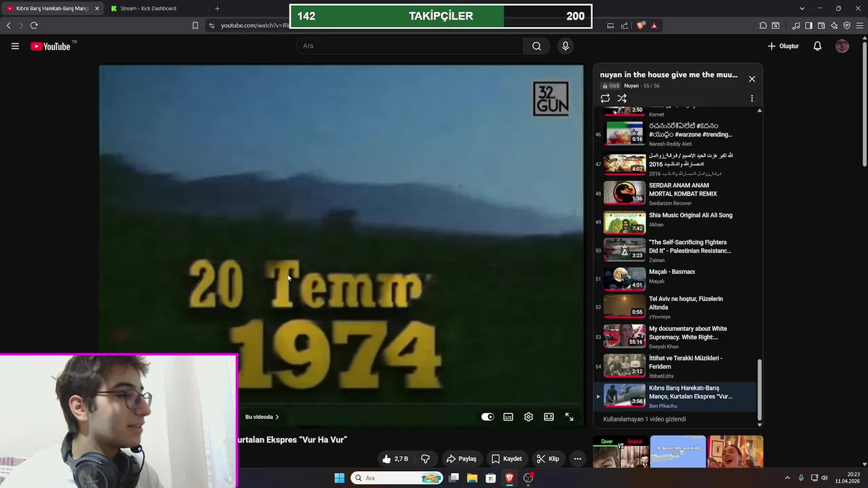This screenshot has height=488, width=868.
Task: Open the Brave Wallet icon
Action: pos(821,26)
